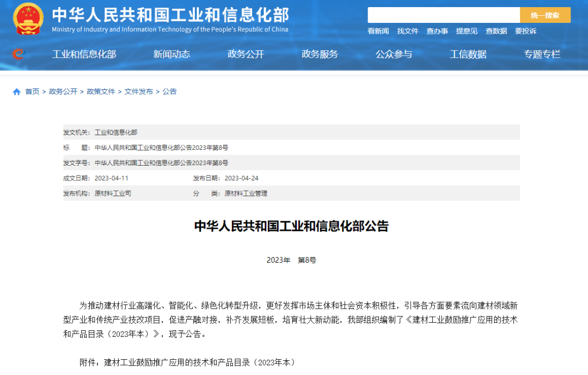Click the 发布机构 value 原材料工业司

(x=113, y=193)
